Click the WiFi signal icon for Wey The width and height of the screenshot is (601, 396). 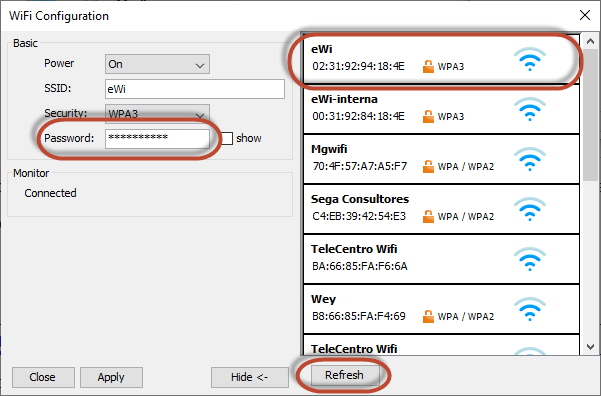[x=530, y=309]
